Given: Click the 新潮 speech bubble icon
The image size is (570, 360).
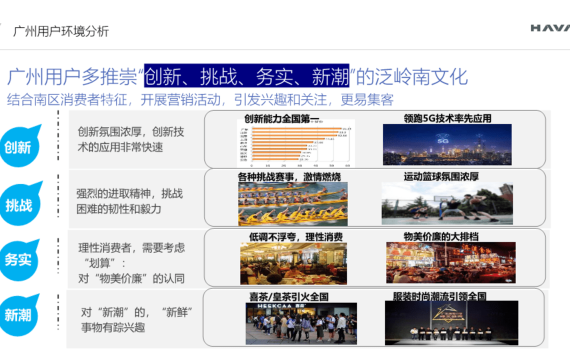Looking at the screenshot, I should pos(19,315).
